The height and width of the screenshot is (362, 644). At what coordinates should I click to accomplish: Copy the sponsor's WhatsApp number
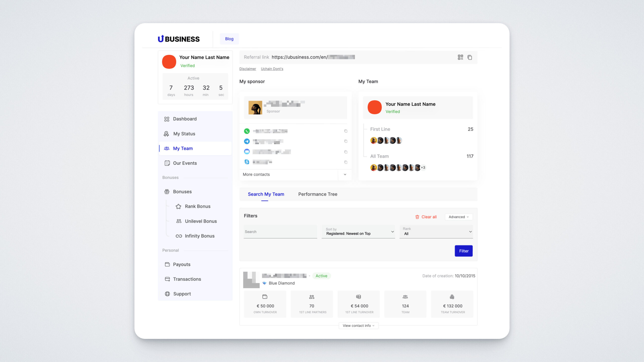pos(346,131)
